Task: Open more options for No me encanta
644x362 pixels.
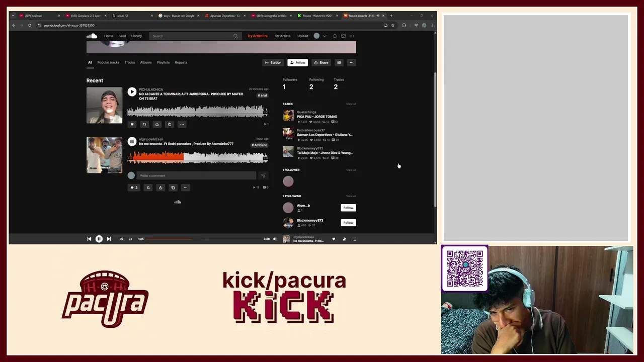Action: [186, 188]
